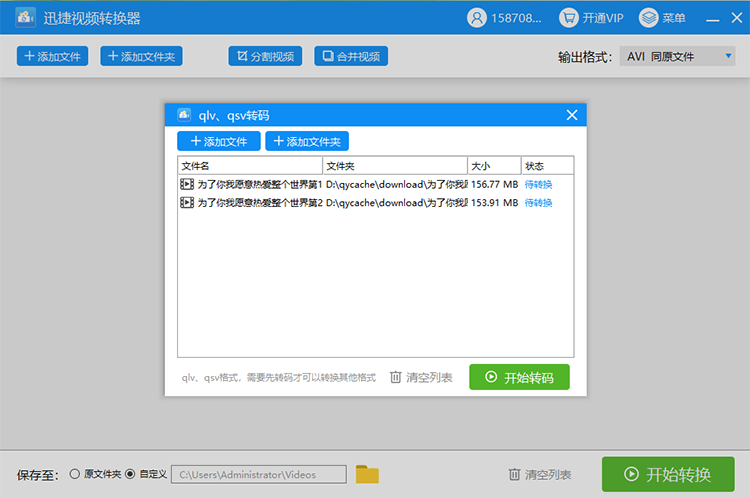Select the video file ending in 第2
750x498 pixels.
pyautogui.click(x=260, y=203)
